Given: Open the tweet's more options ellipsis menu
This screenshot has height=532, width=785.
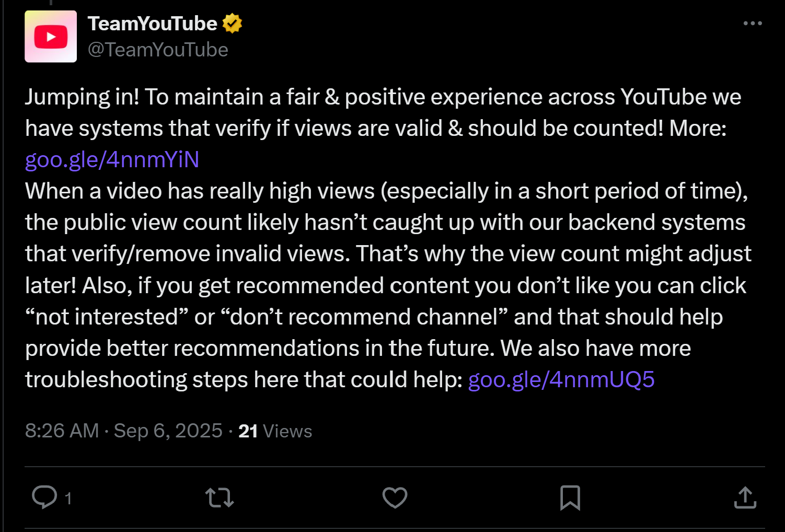Looking at the screenshot, I should click(x=753, y=24).
